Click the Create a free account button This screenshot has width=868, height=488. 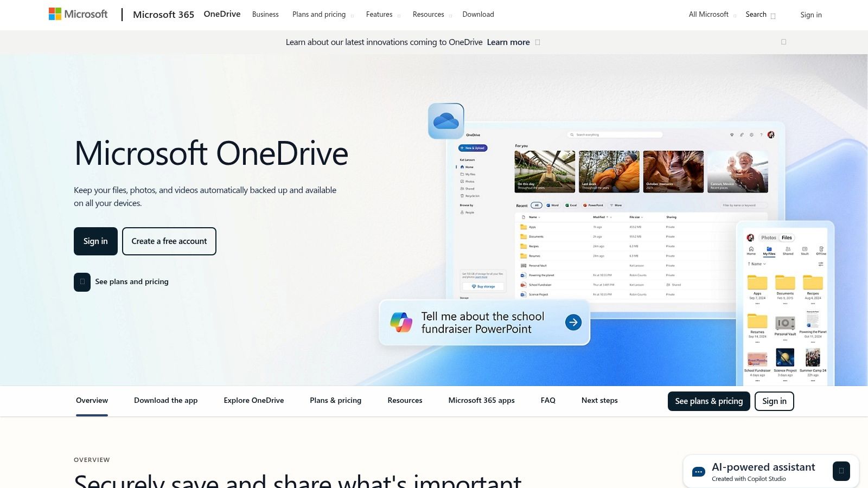pos(169,241)
